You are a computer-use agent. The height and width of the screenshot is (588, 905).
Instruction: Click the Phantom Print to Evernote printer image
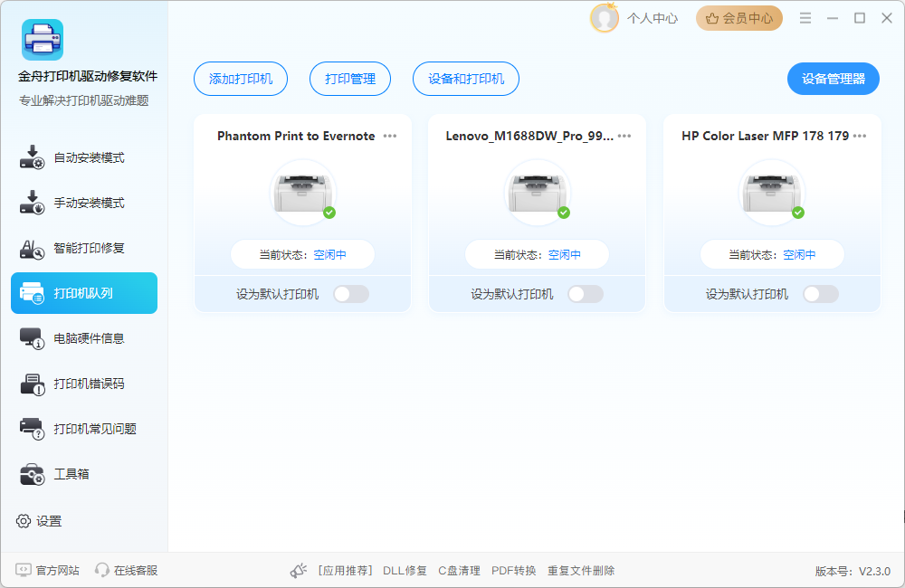pos(303,193)
